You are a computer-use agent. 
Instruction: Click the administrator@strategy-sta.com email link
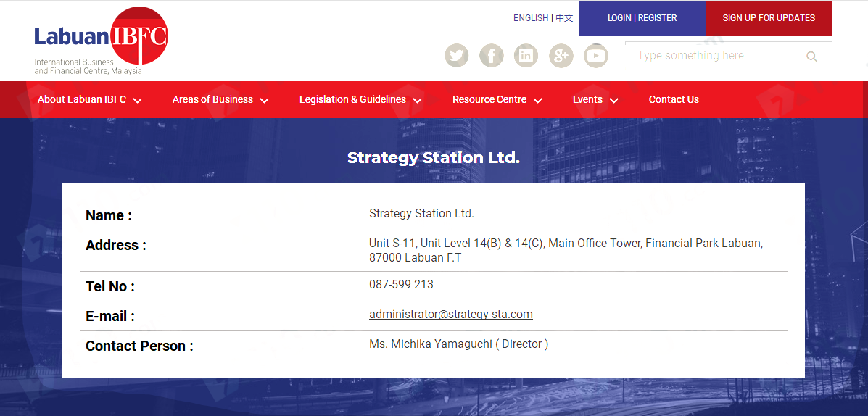point(451,315)
